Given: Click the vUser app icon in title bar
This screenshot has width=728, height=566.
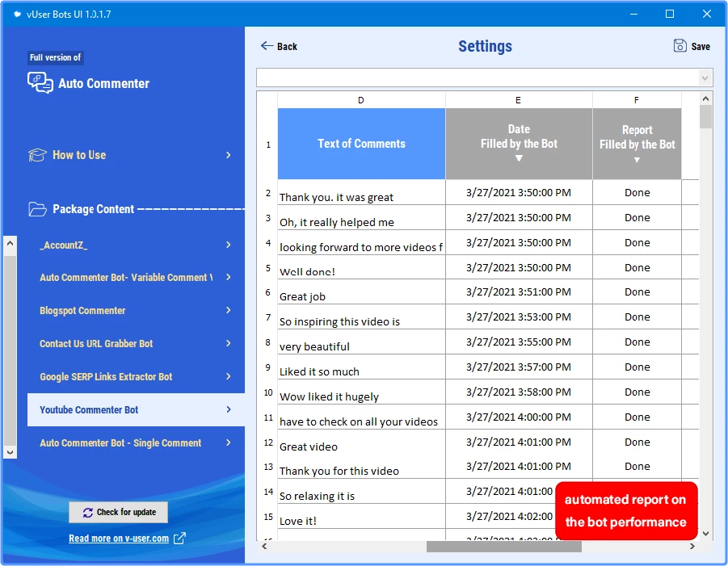Looking at the screenshot, I should click(x=18, y=14).
